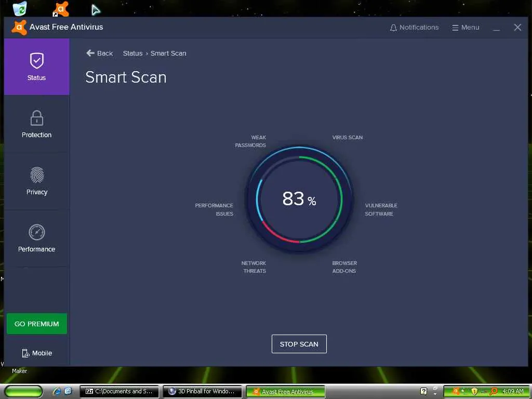Click the 83% scan progress ring
The width and height of the screenshot is (532, 399).
[x=299, y=199]
